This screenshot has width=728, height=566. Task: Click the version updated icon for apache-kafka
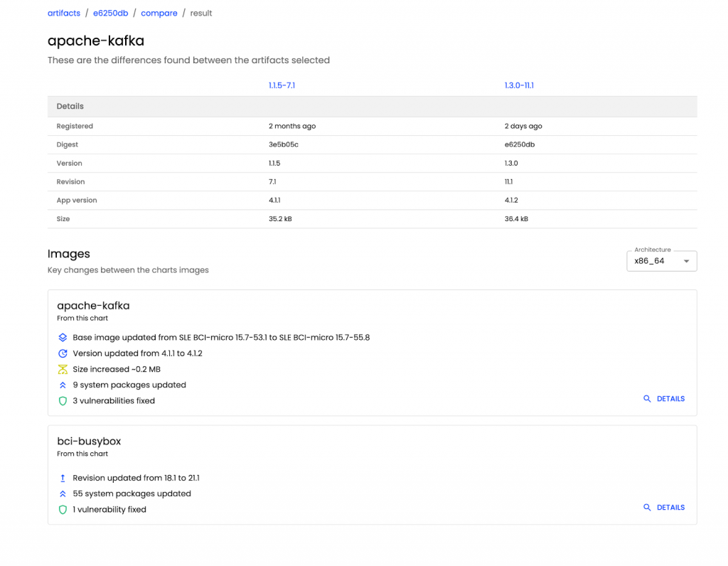(63, 353)
